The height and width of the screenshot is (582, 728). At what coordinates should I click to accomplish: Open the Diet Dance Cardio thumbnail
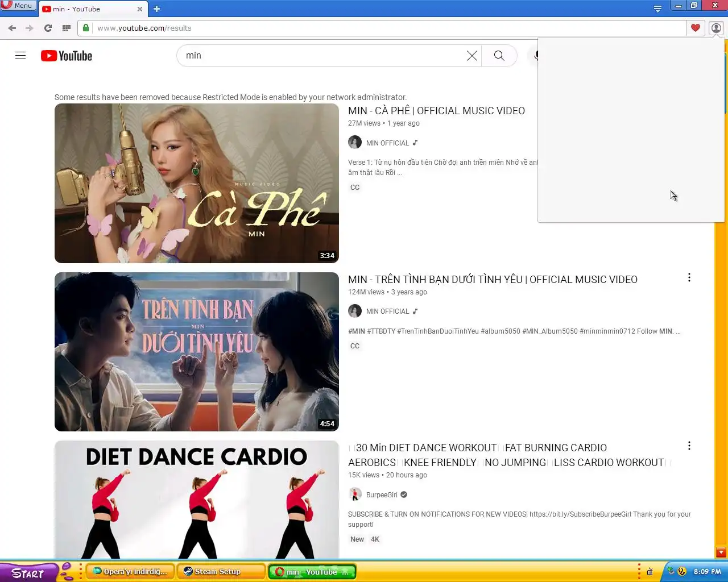click(x=197, y=500)
